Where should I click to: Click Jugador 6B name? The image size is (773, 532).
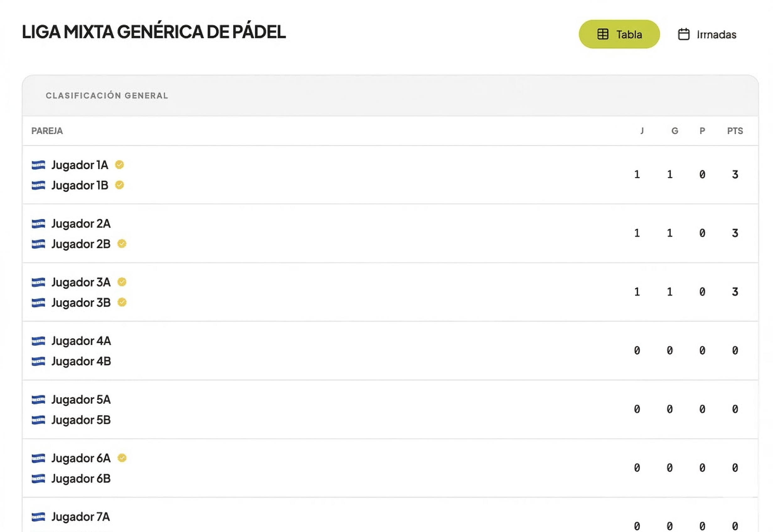[x=81, y=479]
